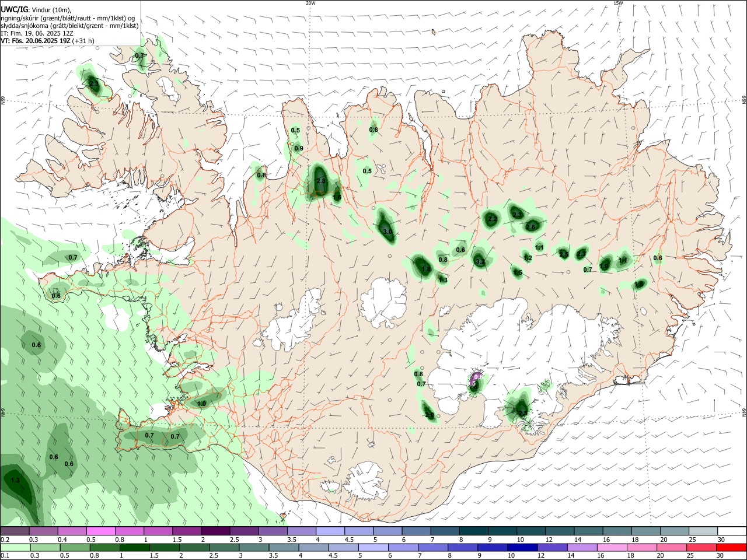This screenshot has width=747, height=560.
Task: Click the 3.2 precipitation value on the map
Action: [x=480, y=262]
